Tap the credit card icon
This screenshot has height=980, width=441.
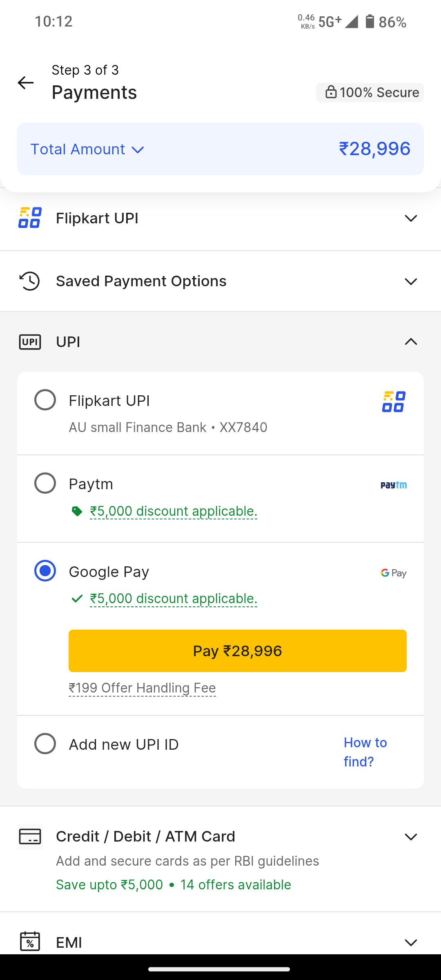30,836
